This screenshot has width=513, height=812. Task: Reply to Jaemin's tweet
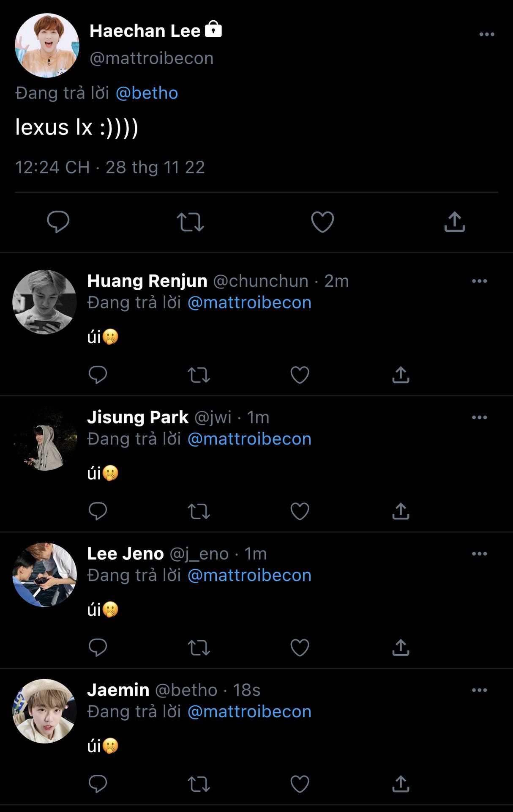tap(98, 784)
